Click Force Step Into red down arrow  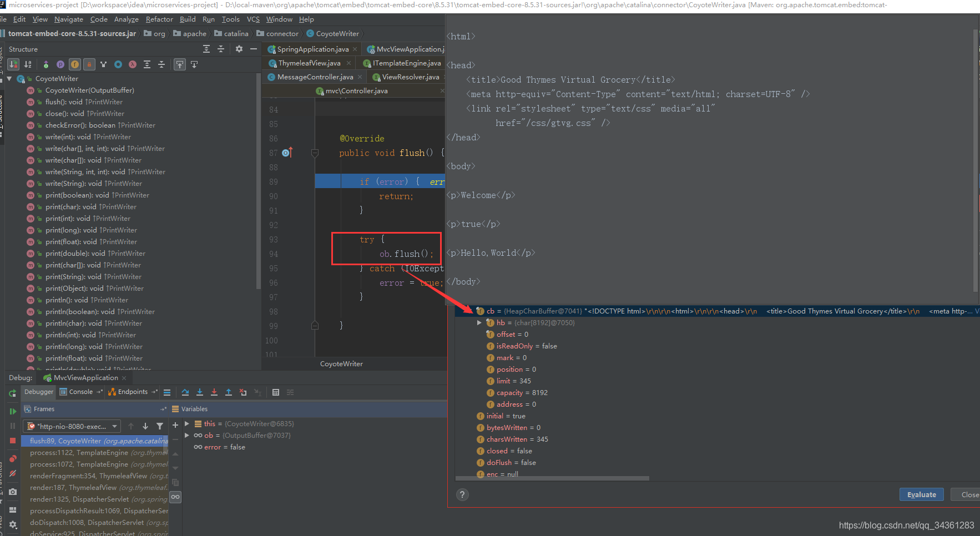pyautogui.click(x=214, y=392)
